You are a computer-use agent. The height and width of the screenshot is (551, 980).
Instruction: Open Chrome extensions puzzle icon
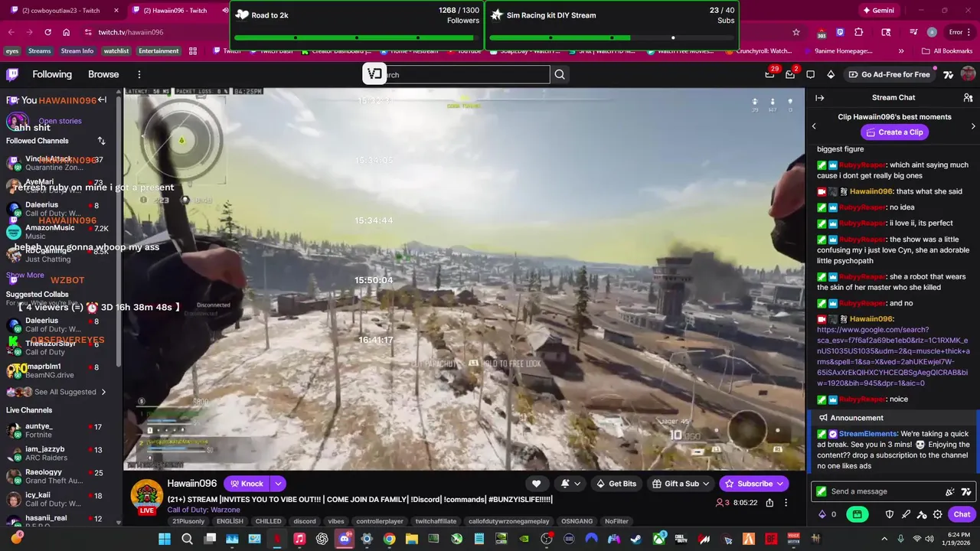[858, 32]
